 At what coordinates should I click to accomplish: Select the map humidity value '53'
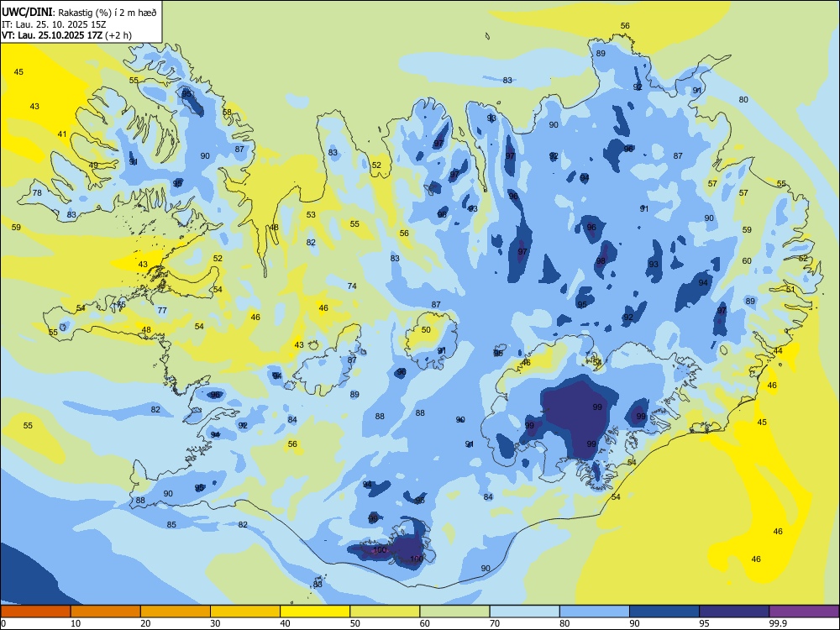coord(312,215)
